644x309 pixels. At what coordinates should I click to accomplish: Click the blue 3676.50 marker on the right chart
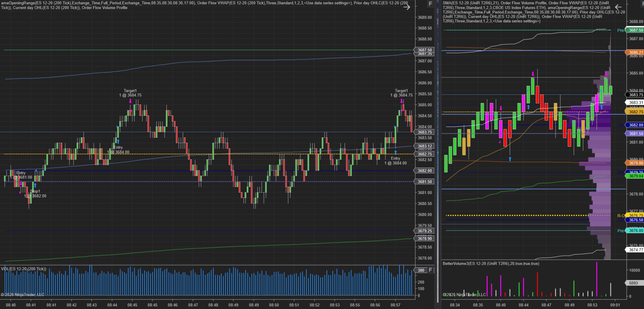click(635, 220)
